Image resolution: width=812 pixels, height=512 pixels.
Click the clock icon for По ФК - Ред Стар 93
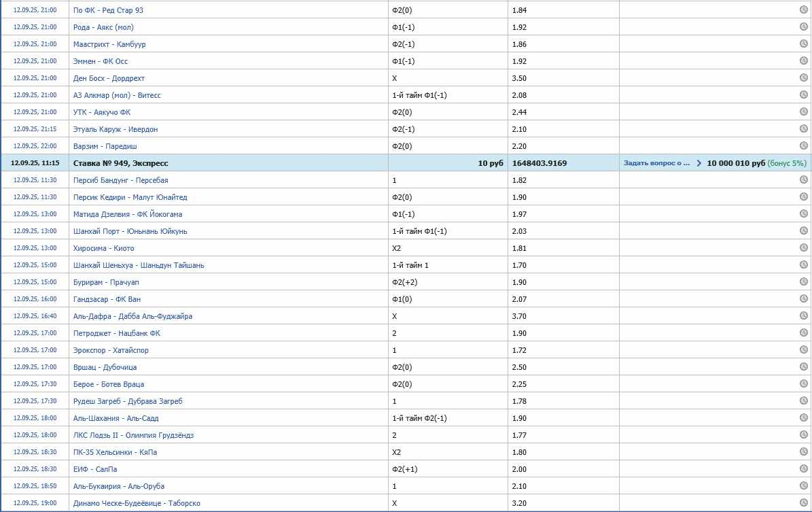pyautogui.click(x=803, y=10)
